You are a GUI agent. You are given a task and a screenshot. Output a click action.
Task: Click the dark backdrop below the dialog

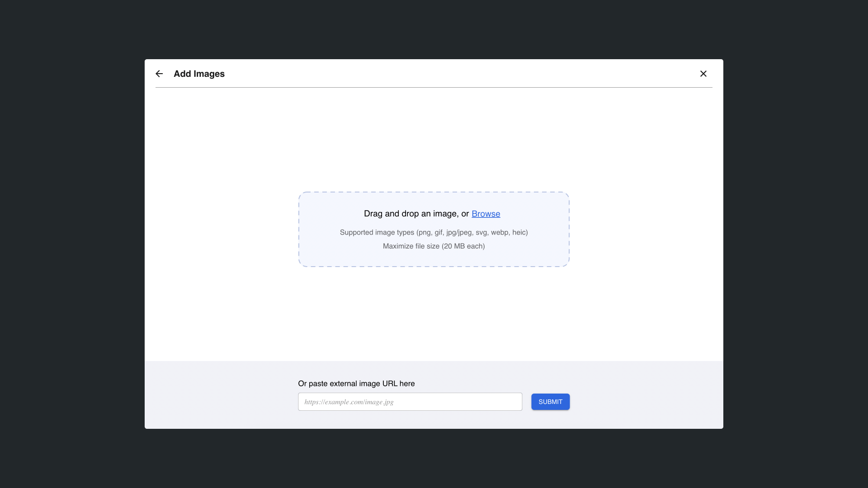tap(434, 459)
